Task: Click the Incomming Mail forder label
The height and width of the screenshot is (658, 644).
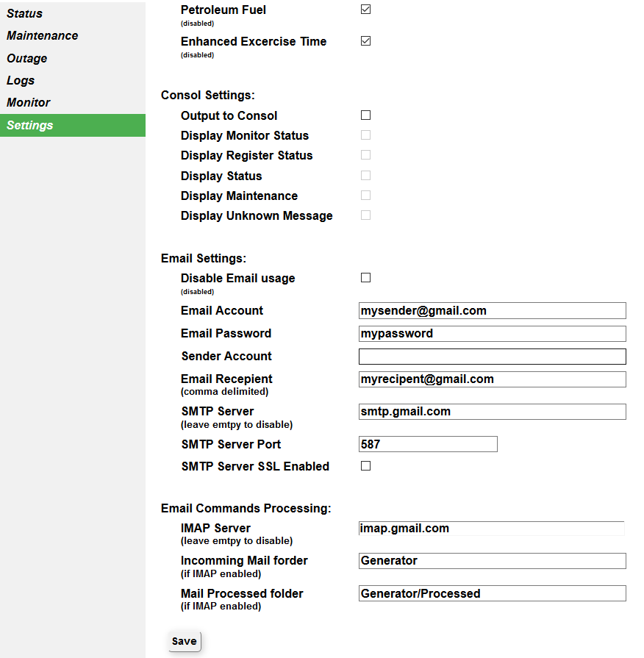Action: 244,561
